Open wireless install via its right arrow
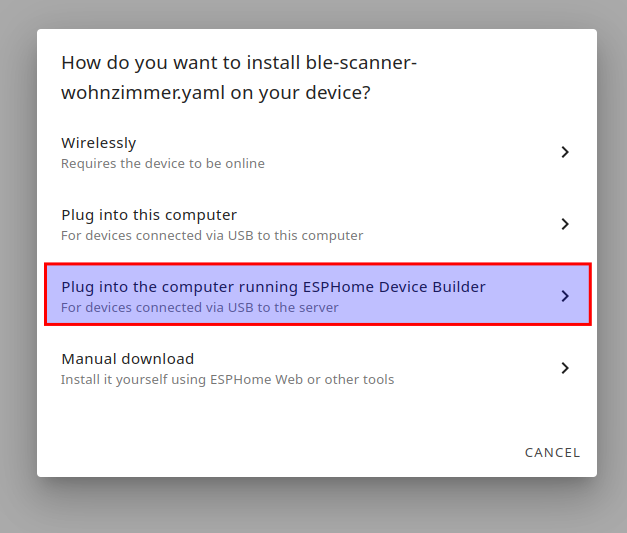The height and width of the screenshot is (533, 627). tap(565, 152)
